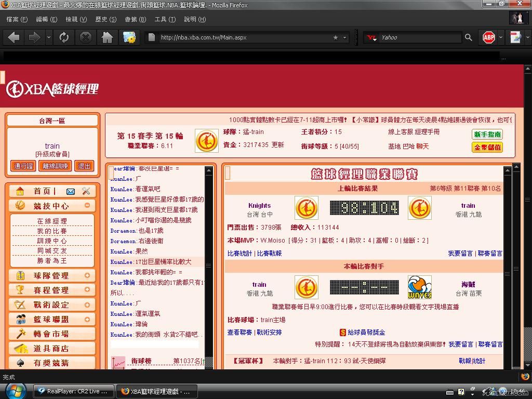Expand the 戰術設定 menu section
This screenshot has height=399, width=532.
coord(87,305)
